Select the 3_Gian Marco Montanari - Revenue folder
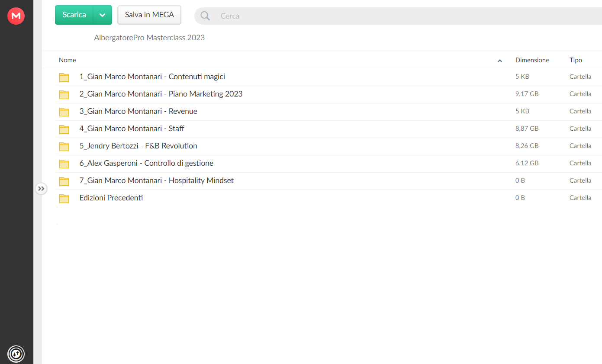602x364 pixels. click(329, 111)
